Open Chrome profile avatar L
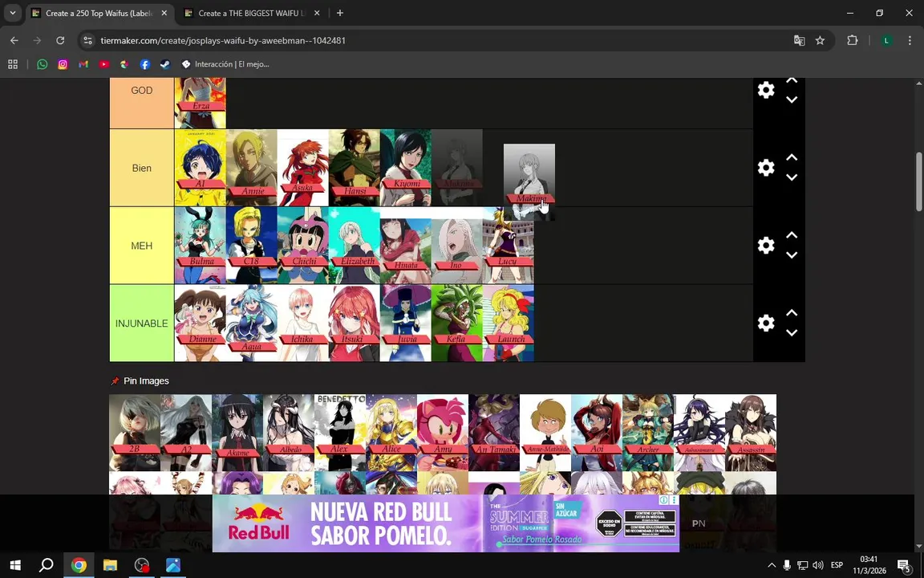Image resolution: width=924 pixels, height=578 pixels. 885,41
